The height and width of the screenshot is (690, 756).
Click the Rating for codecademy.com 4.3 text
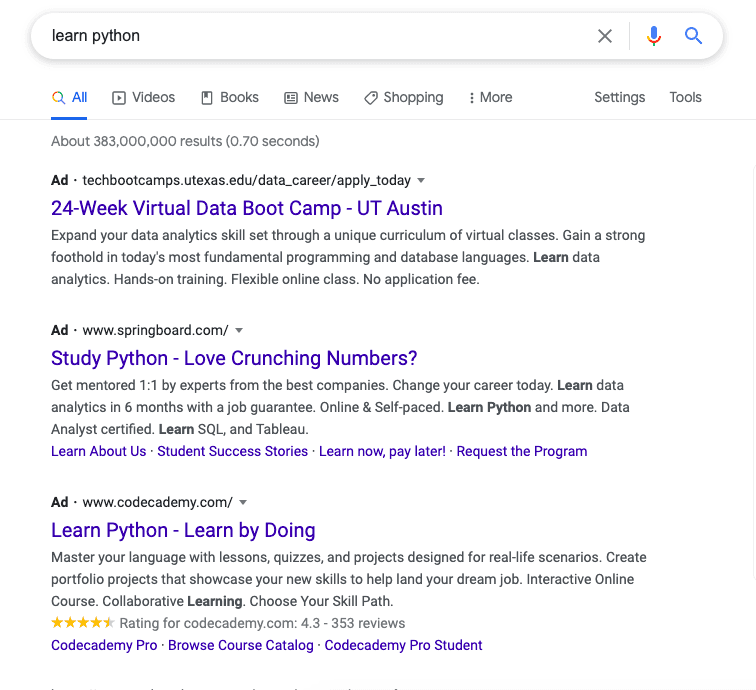tap(262, 623)
